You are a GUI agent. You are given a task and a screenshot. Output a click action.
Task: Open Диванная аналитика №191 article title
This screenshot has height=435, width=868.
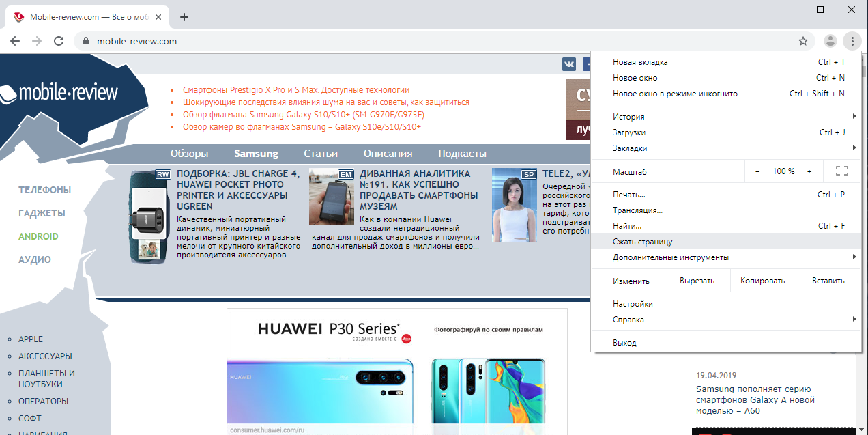419,190
